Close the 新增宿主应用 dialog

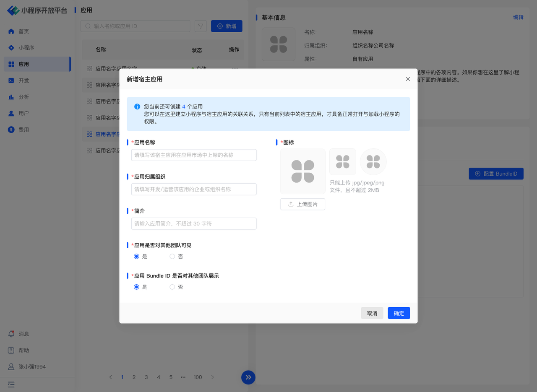tap(408, 79)
